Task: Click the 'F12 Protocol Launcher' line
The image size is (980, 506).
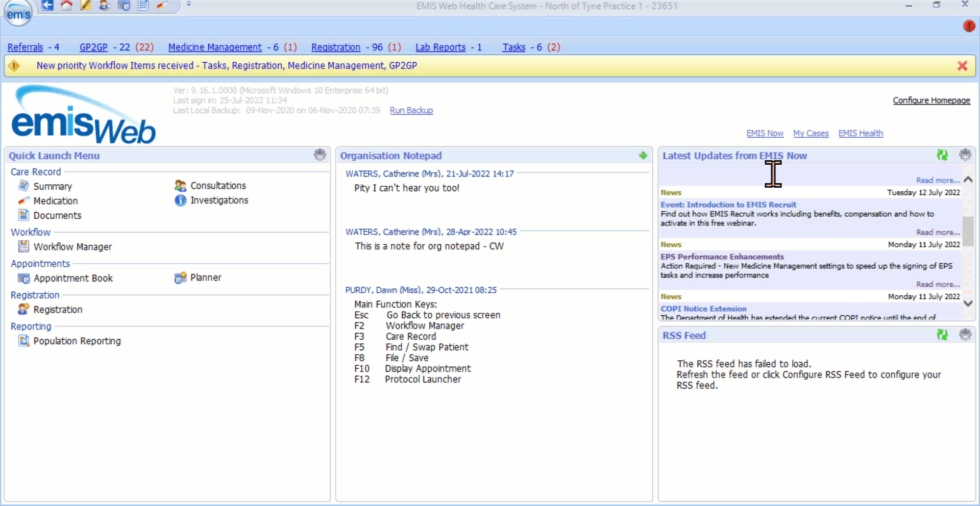Action: tap(407, 380)
